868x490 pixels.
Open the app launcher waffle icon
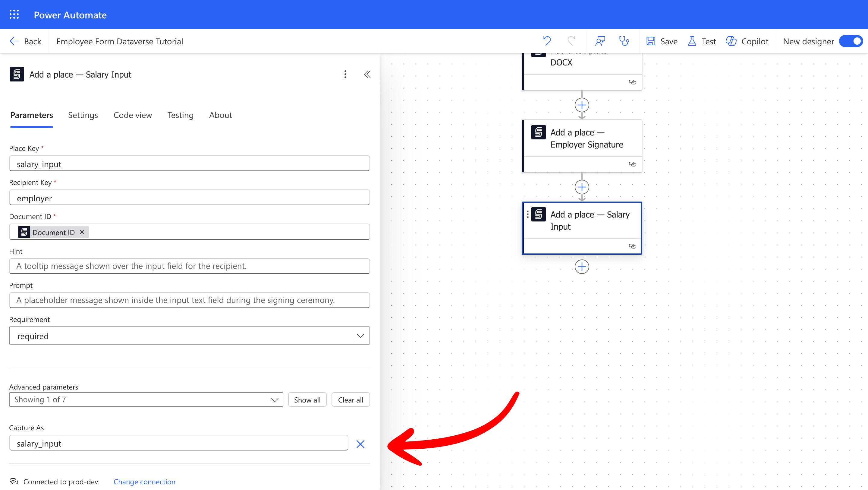click(14, 14)
